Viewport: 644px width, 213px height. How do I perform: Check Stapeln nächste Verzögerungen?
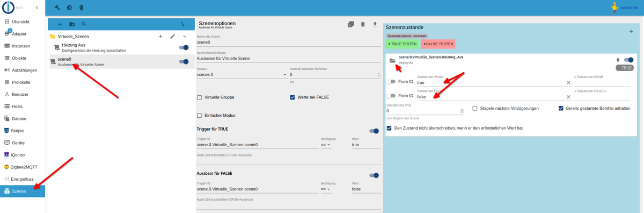pyautogui.click(x=475, y=108)
